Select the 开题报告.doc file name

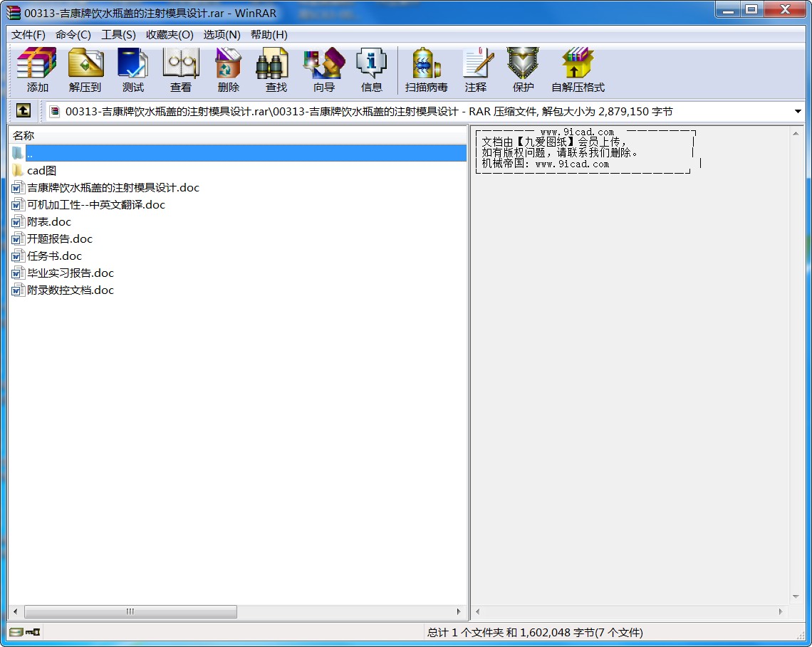click(60, 238)
